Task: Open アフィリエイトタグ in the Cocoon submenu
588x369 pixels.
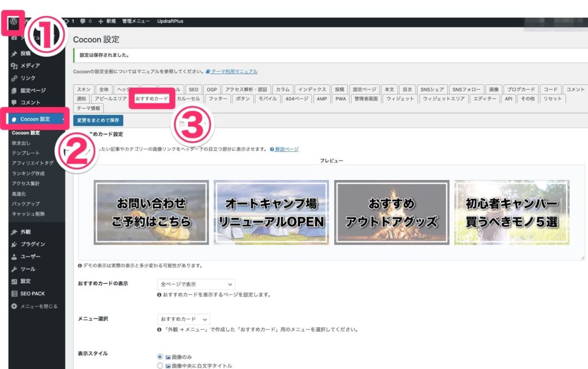Action: (x=33, y=164)
